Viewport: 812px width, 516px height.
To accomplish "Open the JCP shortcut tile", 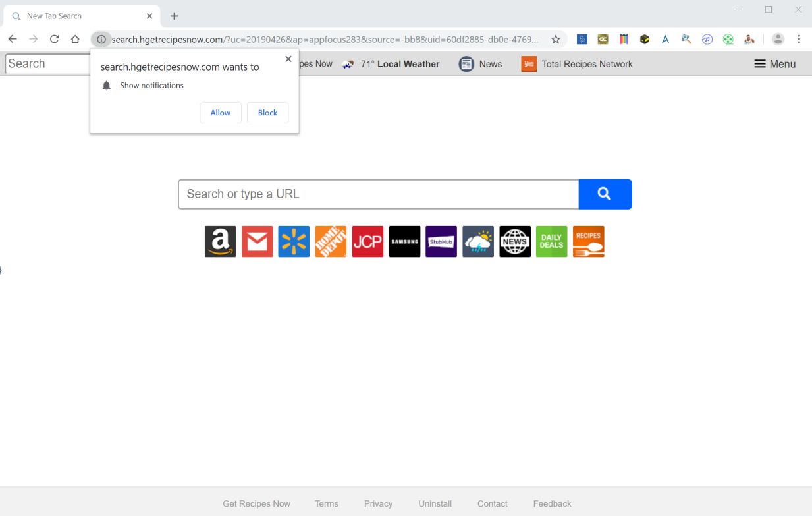I will 367,241.
